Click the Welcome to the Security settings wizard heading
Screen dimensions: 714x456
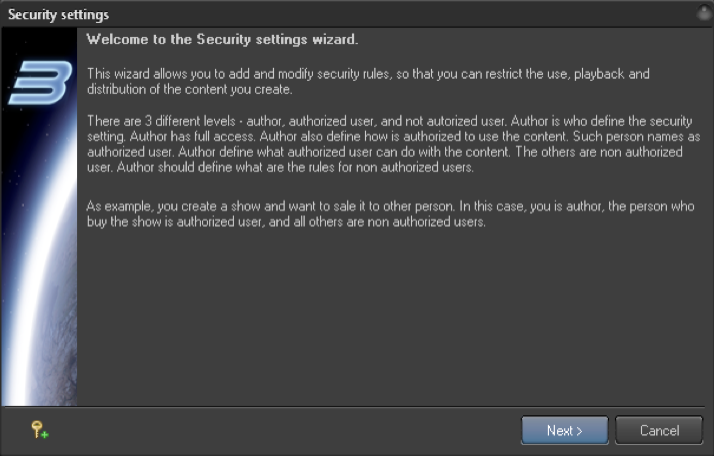(222, 40)
